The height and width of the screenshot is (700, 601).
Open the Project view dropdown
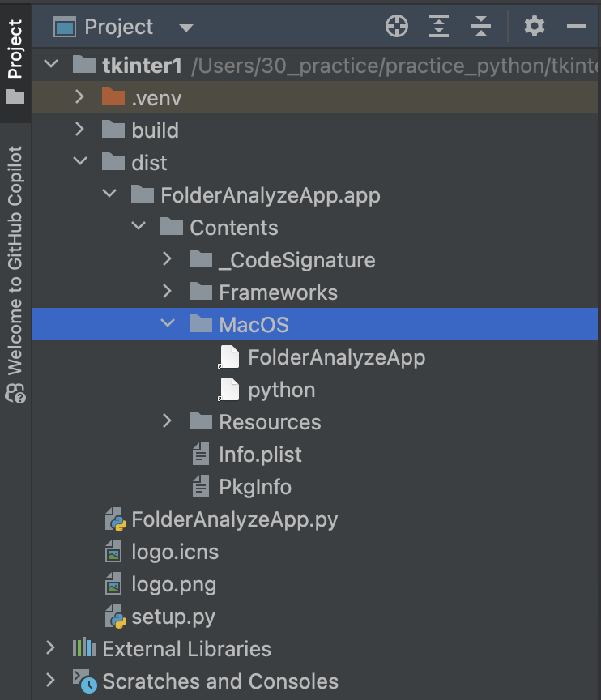pos(185,28)
